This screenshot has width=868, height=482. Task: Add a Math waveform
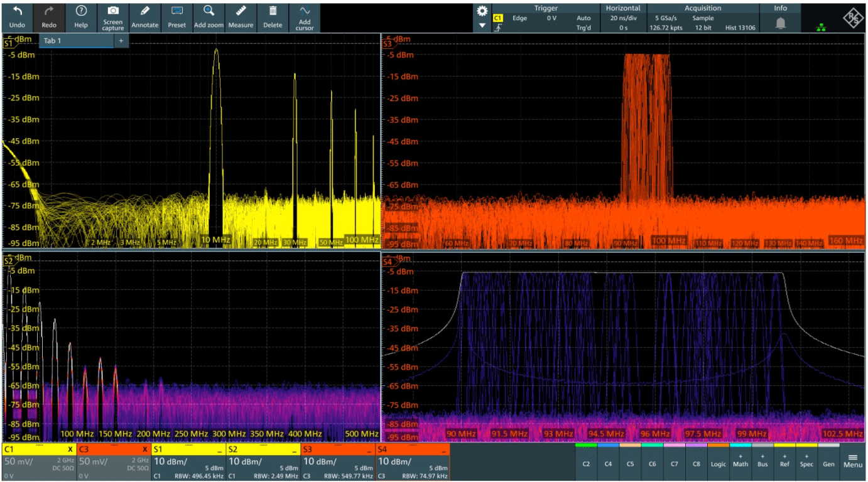[x=741, y=461]
